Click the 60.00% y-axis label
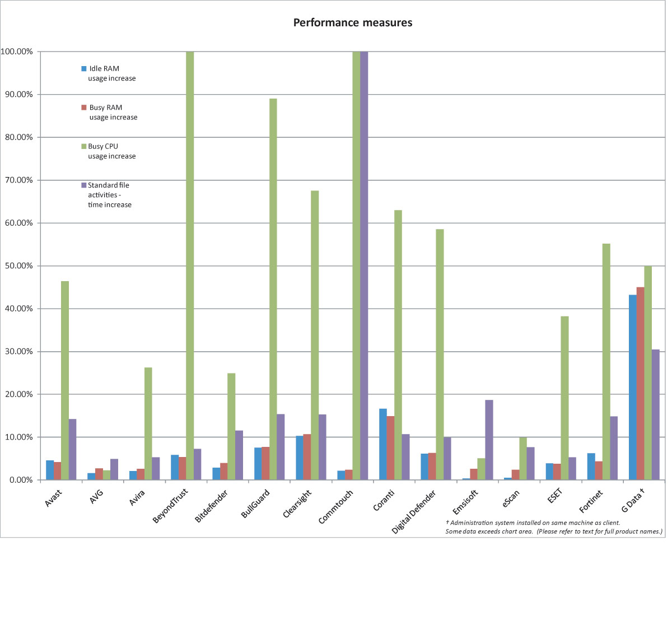This screenshot has width=672, height=625. point(18,223)
